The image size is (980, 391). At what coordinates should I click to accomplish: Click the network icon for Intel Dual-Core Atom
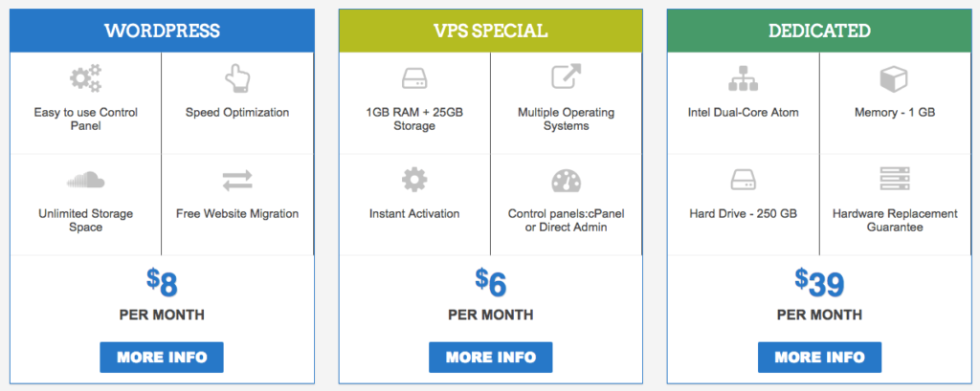pos(743,78)
